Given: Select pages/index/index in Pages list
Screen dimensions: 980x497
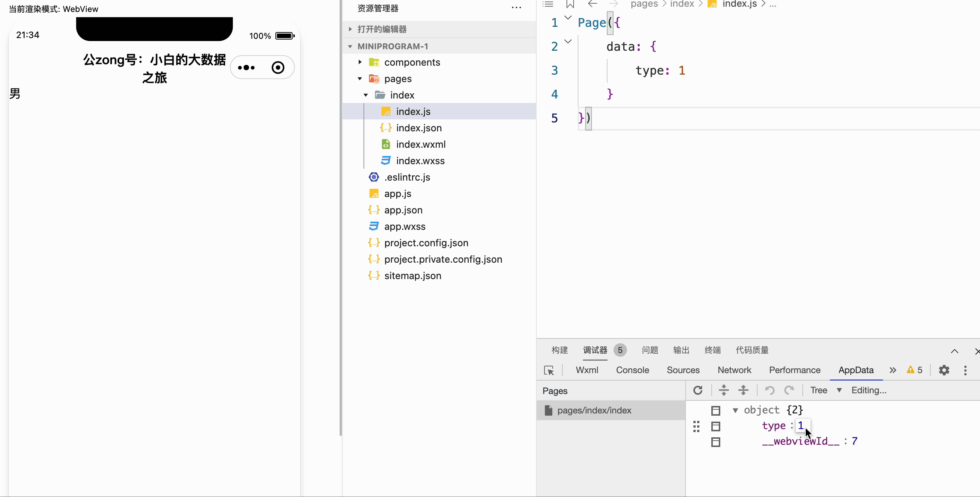Looking at the screenshot, I should [x=594, y=410].
